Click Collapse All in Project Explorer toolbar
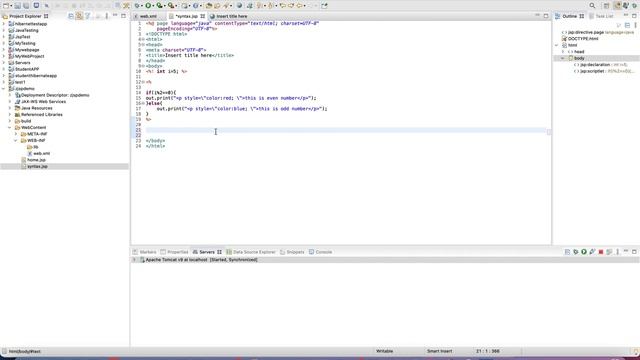The width and height of the screenshot is (640, 360). 71,16
